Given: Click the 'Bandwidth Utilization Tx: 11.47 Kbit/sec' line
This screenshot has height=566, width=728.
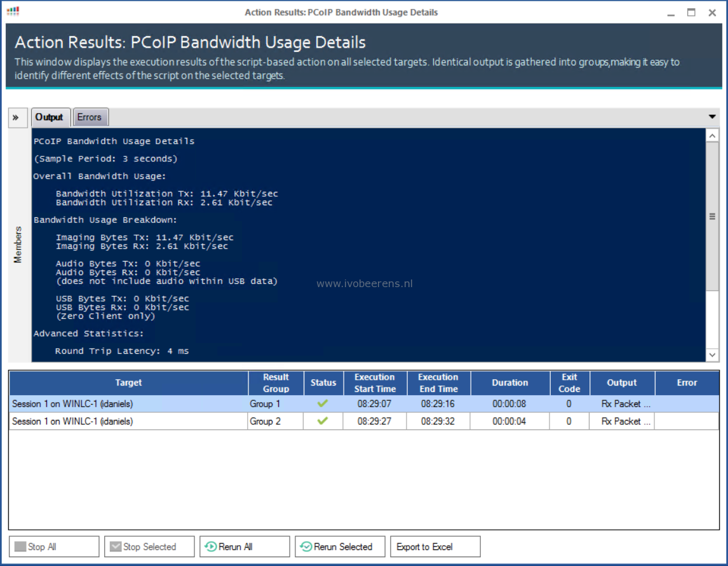Looking at the screenshot, I should (x=166, y=194).
